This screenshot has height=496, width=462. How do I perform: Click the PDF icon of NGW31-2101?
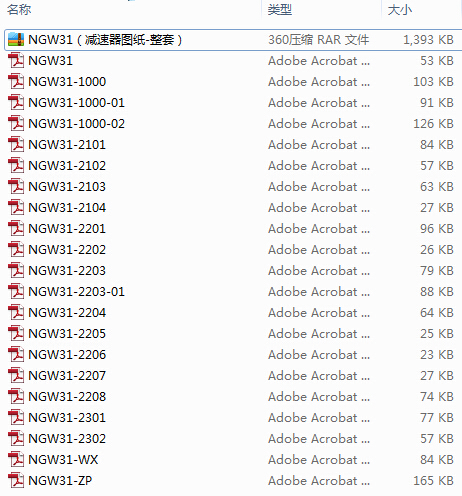pyautogui.click(x=16, y=144)
